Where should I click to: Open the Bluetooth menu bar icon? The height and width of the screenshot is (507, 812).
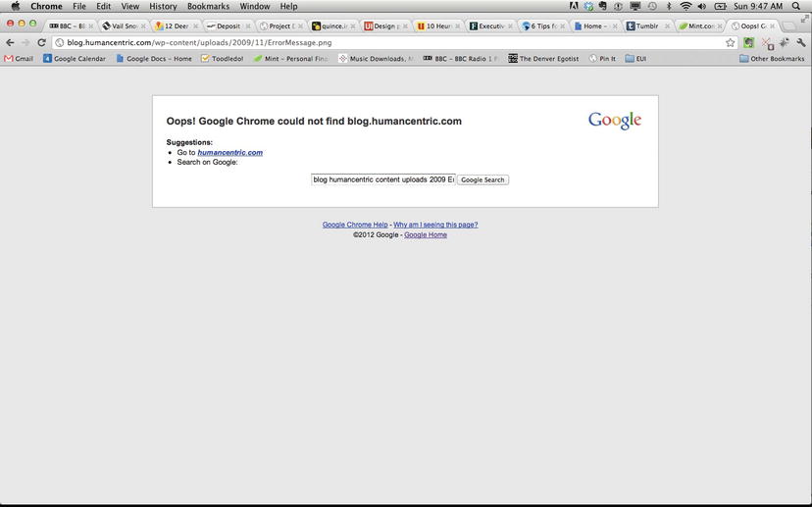pyautogui.click(x=669, y=6)
